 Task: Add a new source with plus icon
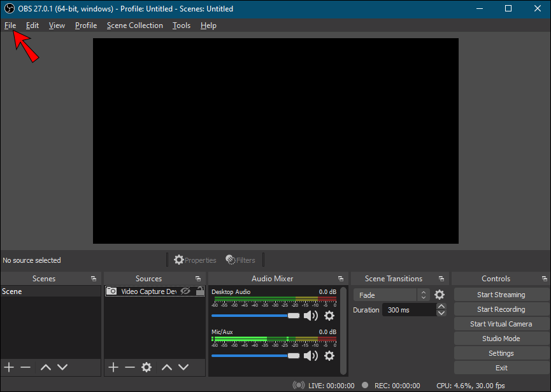tap(113, 367)
